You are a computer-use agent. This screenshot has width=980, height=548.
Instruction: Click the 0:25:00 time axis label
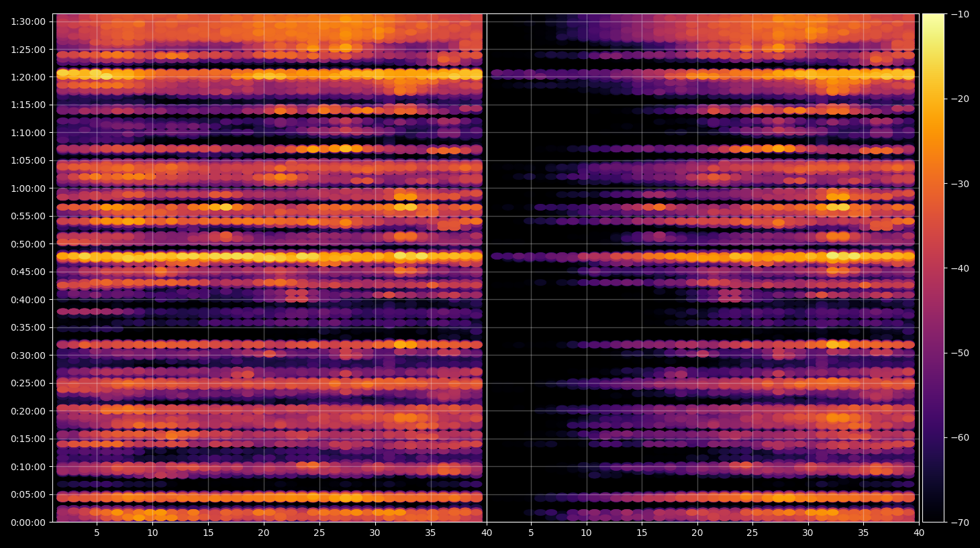click(28, 383)
